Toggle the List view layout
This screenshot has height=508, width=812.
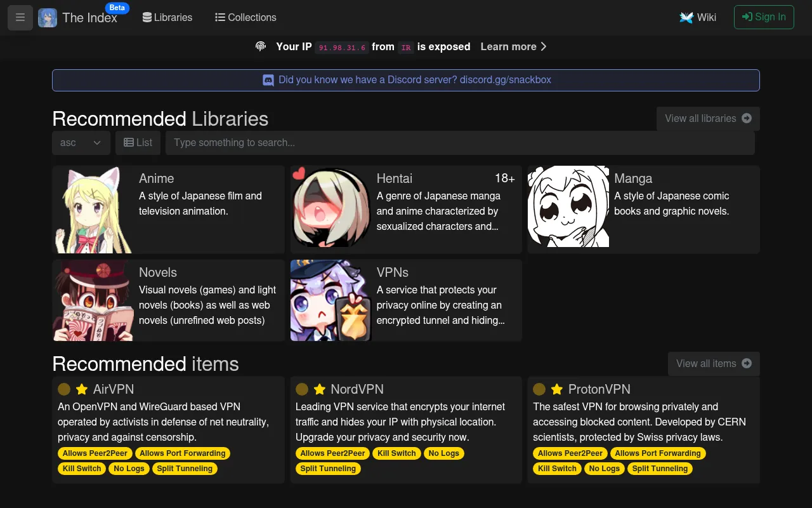tap(138, 143)
